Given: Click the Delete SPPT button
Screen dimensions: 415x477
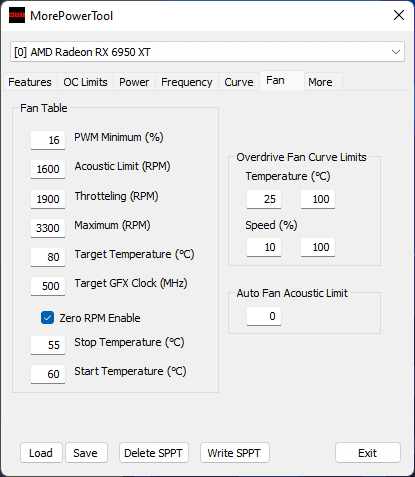Looking at the screenshot, I should [154, 453].
